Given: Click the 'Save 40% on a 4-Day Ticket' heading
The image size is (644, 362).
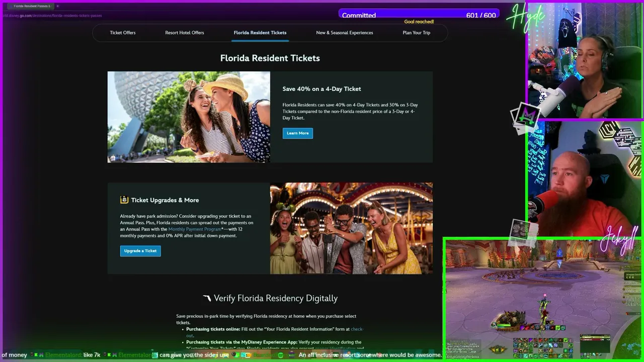Looking at the screenshot, I should point(321,89).
